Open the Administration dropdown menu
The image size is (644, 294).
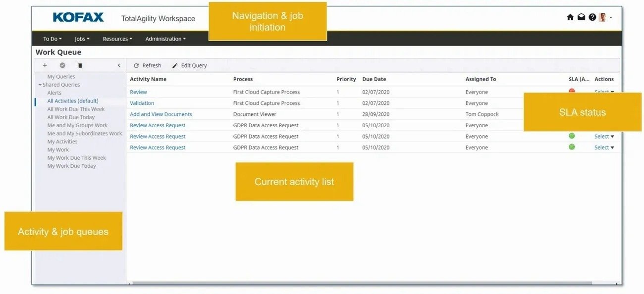[x=165, y=39]
